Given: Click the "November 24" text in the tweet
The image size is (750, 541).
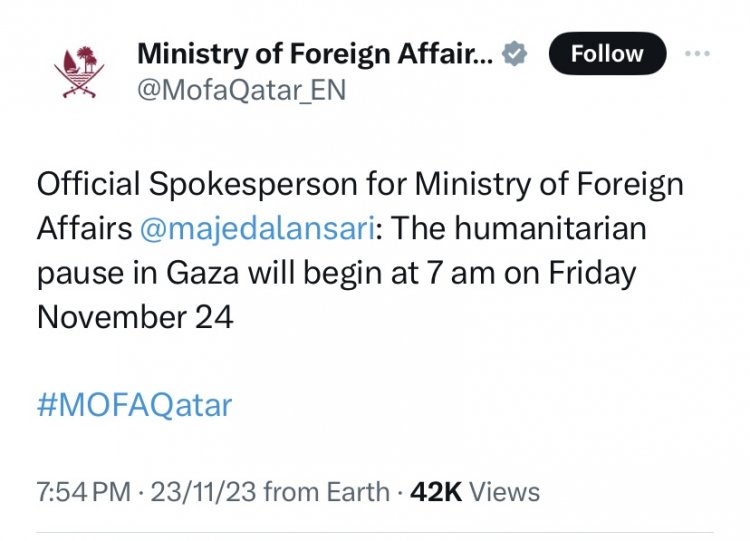Looking at the screenshot, I should [135, 317].
